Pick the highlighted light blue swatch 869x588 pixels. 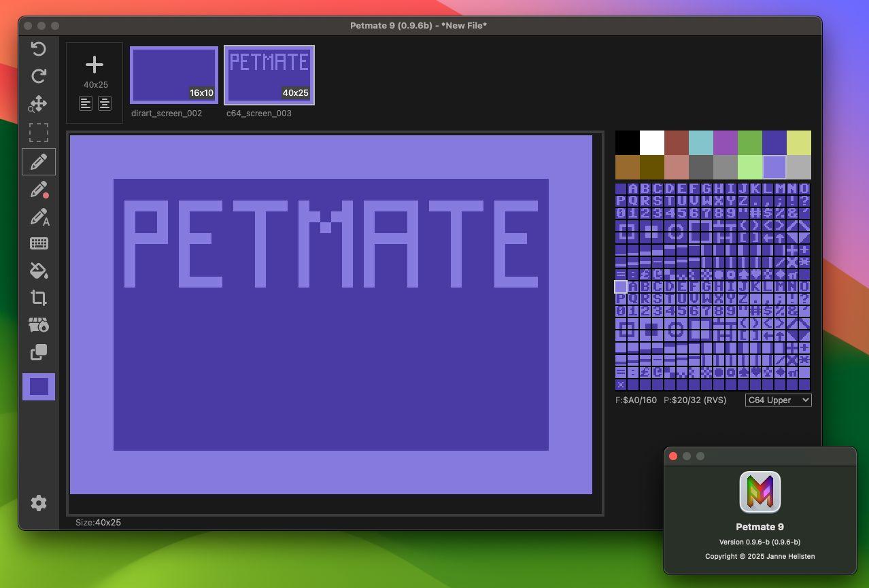774,167
